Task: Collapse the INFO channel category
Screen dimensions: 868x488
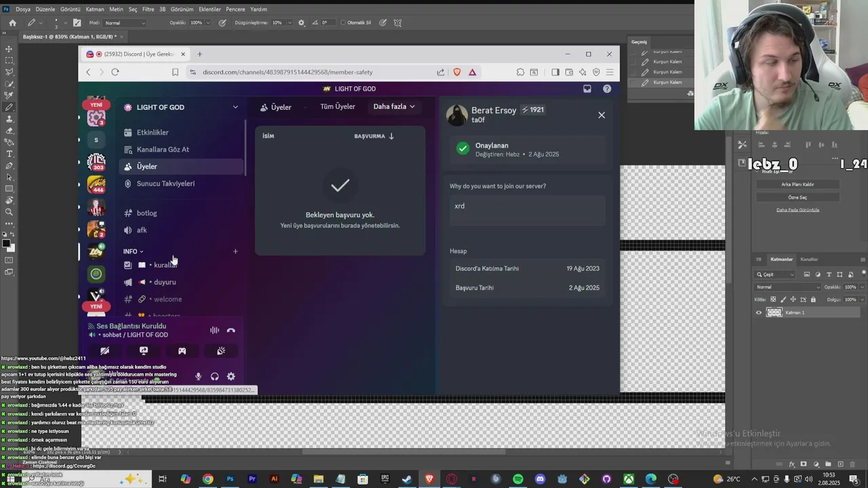Action: click(133, 251)
